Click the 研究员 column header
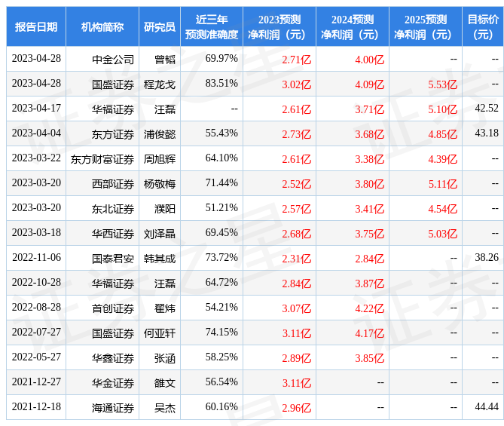 [x=160, y=26]
